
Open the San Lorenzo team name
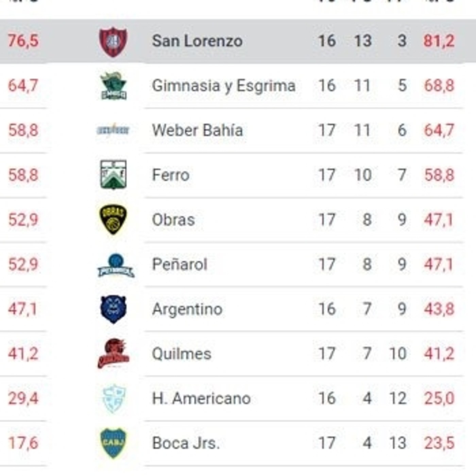click(197, 41)
